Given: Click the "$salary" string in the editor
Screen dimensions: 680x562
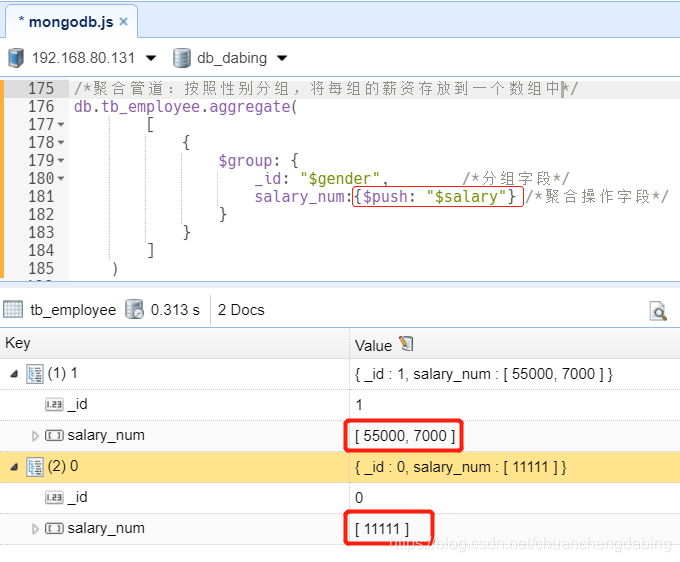Looking at the screenshot, I should click(x=466, y=197).
